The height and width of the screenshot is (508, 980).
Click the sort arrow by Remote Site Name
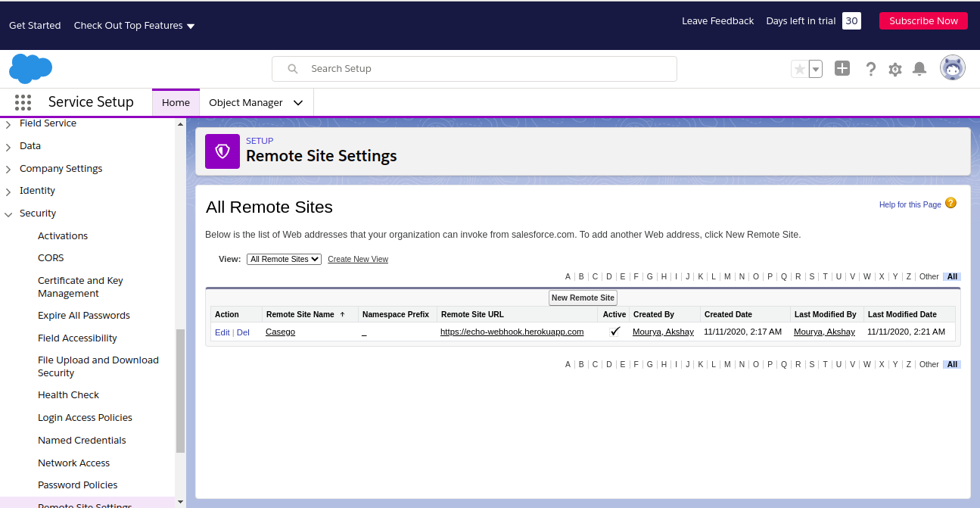[342, 314]
